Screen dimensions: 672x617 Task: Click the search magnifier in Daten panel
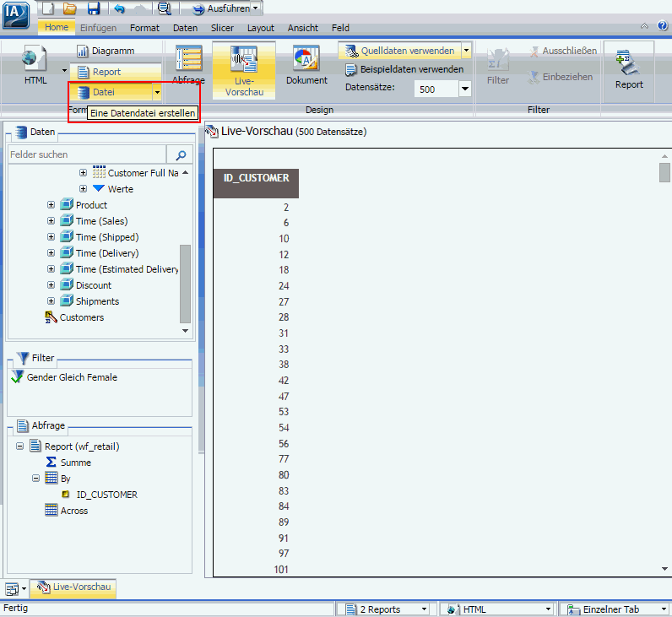tap(181, 154)
